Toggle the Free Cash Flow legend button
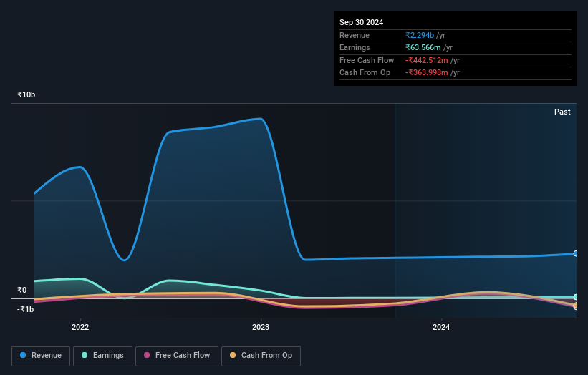This screenshot has width=588, height=375. [x=177, y=356]
